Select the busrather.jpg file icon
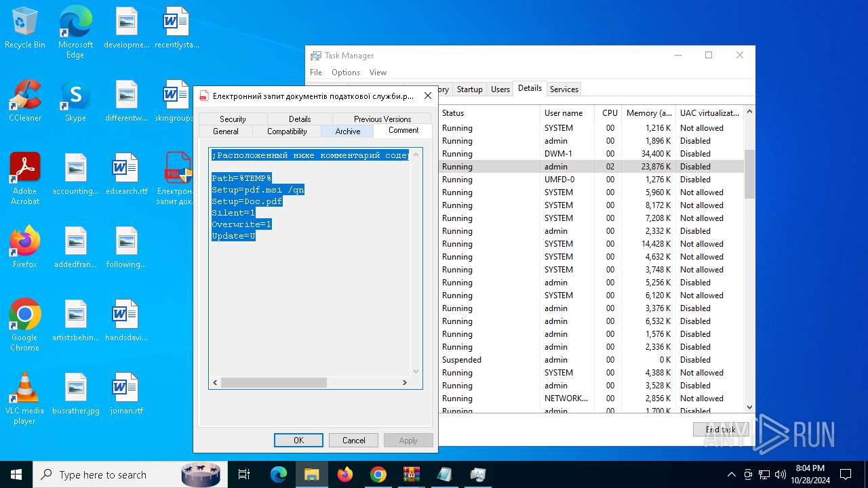The height and width of the screenshot is (488, 868). click(x=76, y=394)
